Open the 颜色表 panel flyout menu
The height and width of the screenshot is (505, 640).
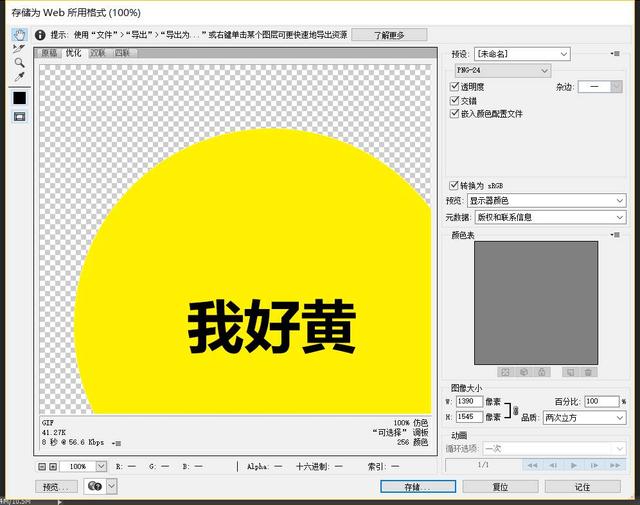click(616, 235)
